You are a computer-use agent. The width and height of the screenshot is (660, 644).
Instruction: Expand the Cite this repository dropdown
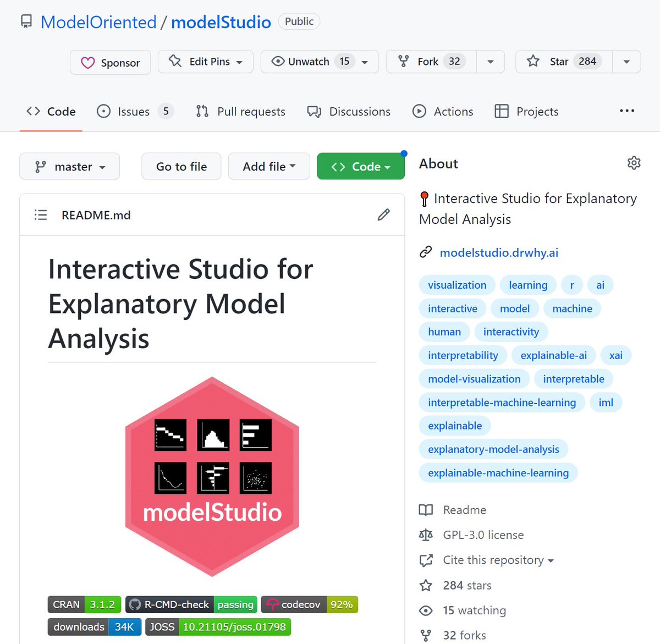pyautogui.click(x=498, y=560)
